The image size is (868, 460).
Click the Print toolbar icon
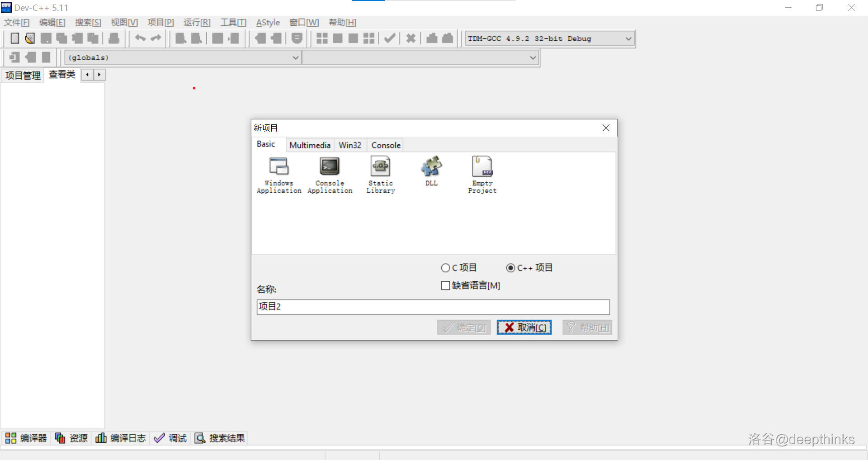pos(114,38)
